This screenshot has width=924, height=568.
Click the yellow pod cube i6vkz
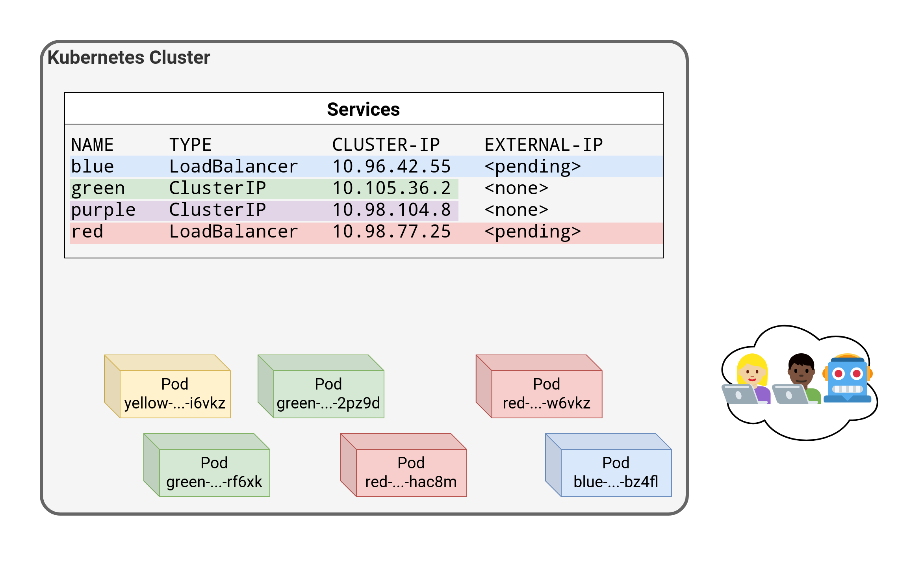pos(174,394)
